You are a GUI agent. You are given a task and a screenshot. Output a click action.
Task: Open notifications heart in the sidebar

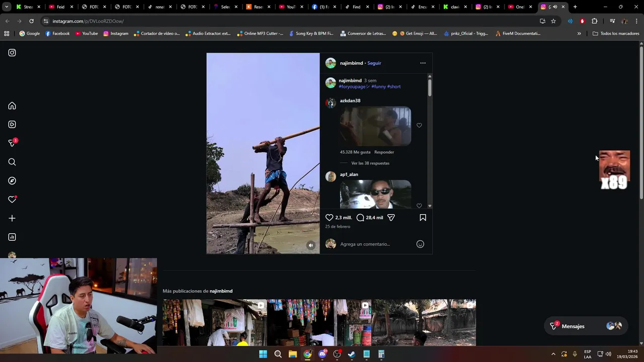[12, 199]
